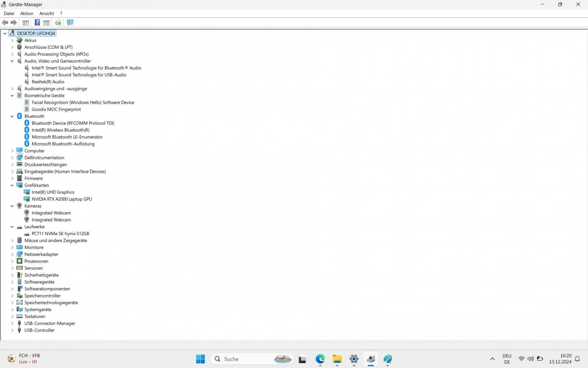Click the Grafikkarten display adapter icon
The width and height of the screenshot is (588, 368).
point(19,185)
